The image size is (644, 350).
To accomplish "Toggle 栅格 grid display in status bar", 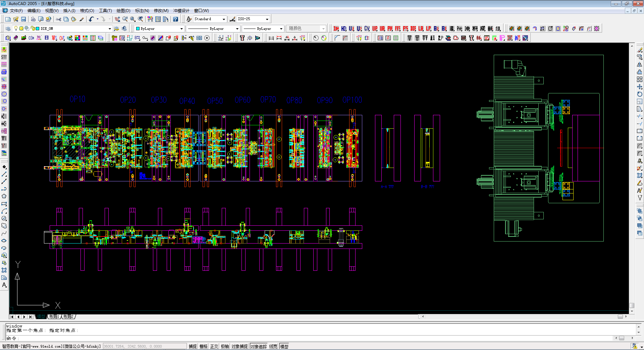I will pyautogui.click(x=203, y=346).
